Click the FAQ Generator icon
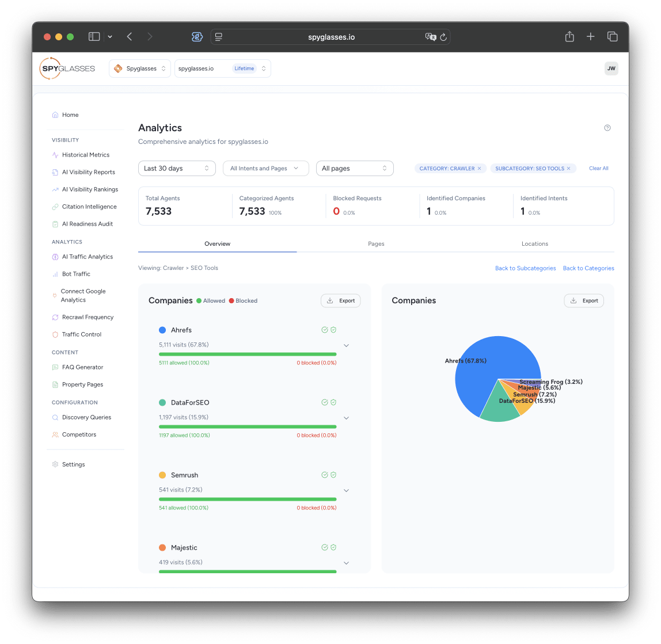661x644 pixels. [x=55, y=367]
